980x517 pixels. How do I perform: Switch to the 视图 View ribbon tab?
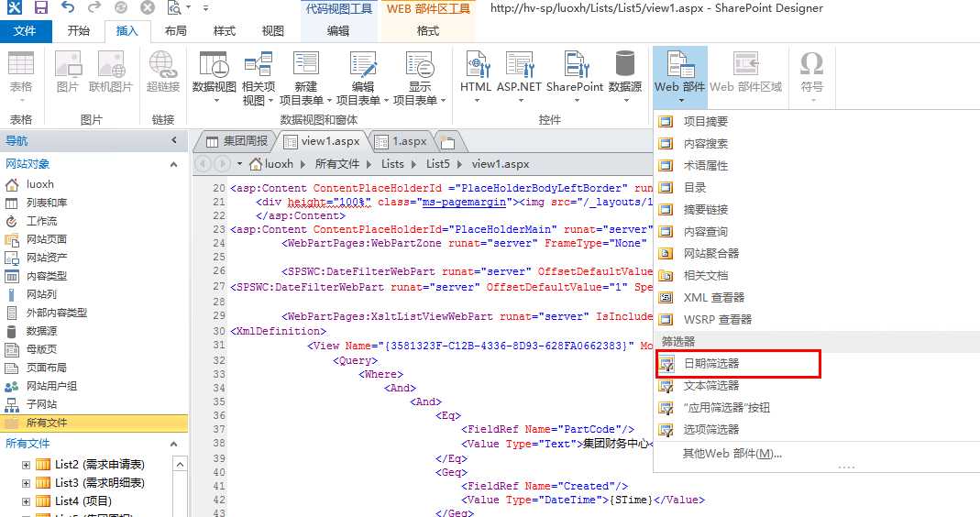[x=273, y=30]
